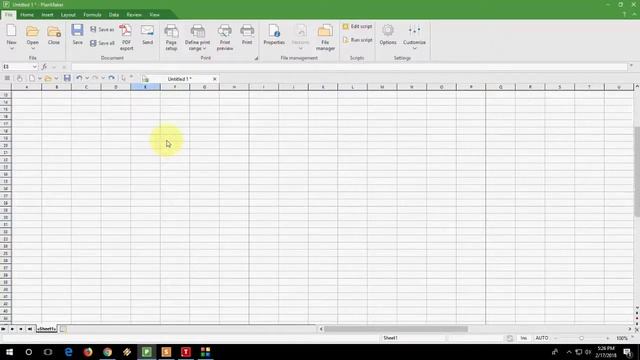Screen dimensions: 640x360
Task: Open the Windows notification center
Action: click(627, 352)
